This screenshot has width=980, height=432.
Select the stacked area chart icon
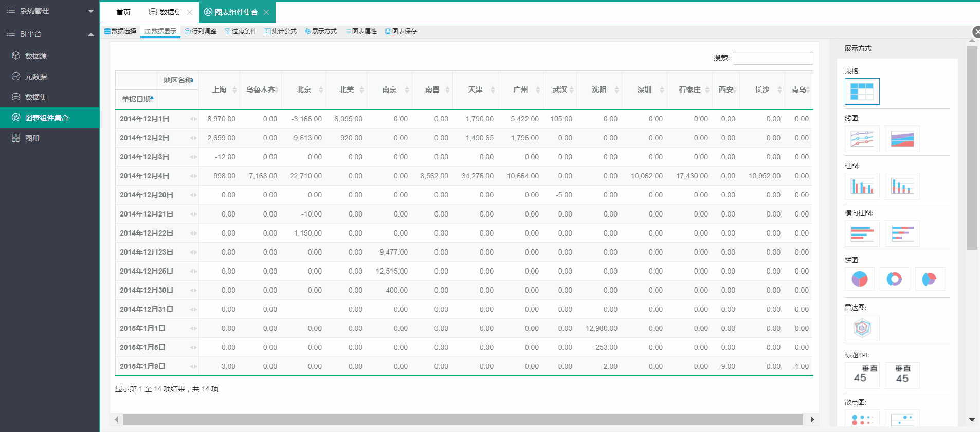click(x=902, y=139)
